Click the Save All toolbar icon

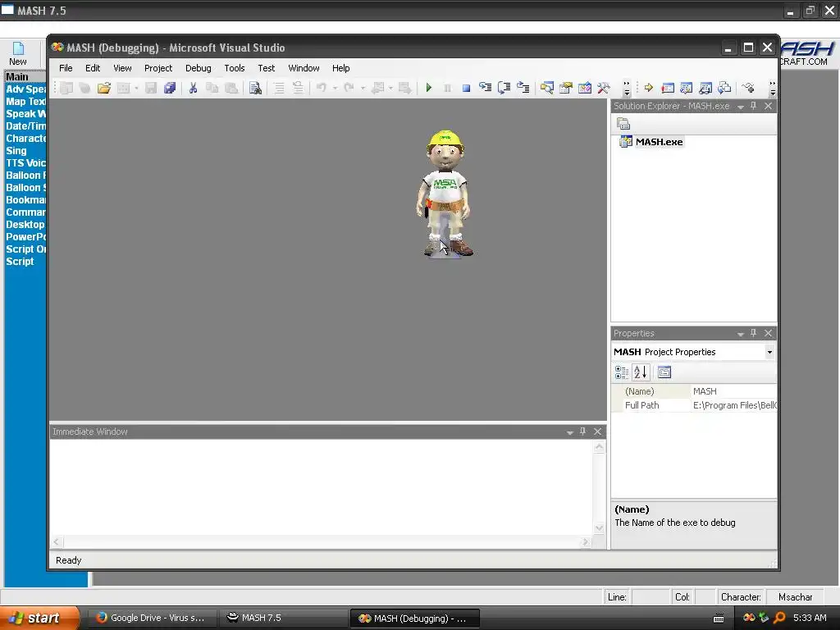pos(170,88)
